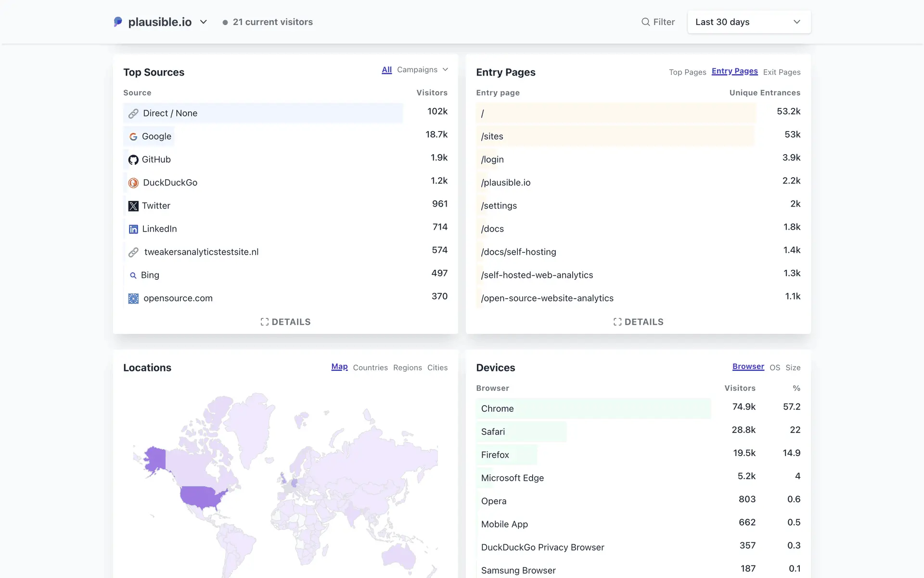
Task: Open the Last 30 days date picker
Action: pyautogui.click(x=749, y=22)
